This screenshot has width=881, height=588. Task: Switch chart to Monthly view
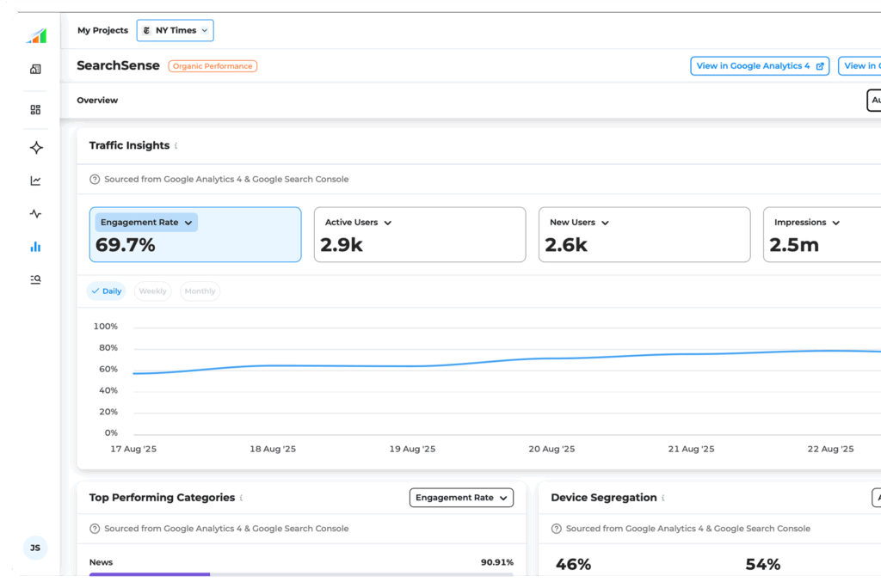tap(200, 291)
